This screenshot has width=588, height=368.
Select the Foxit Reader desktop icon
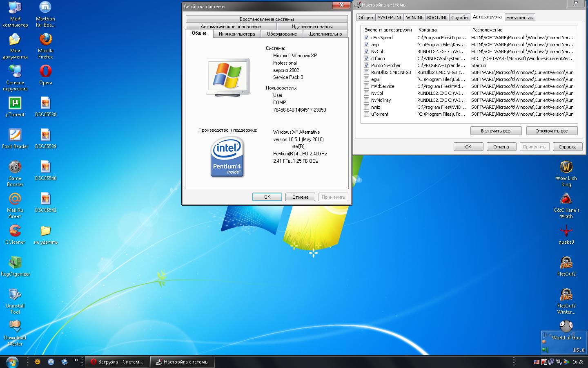pos(15,136)
